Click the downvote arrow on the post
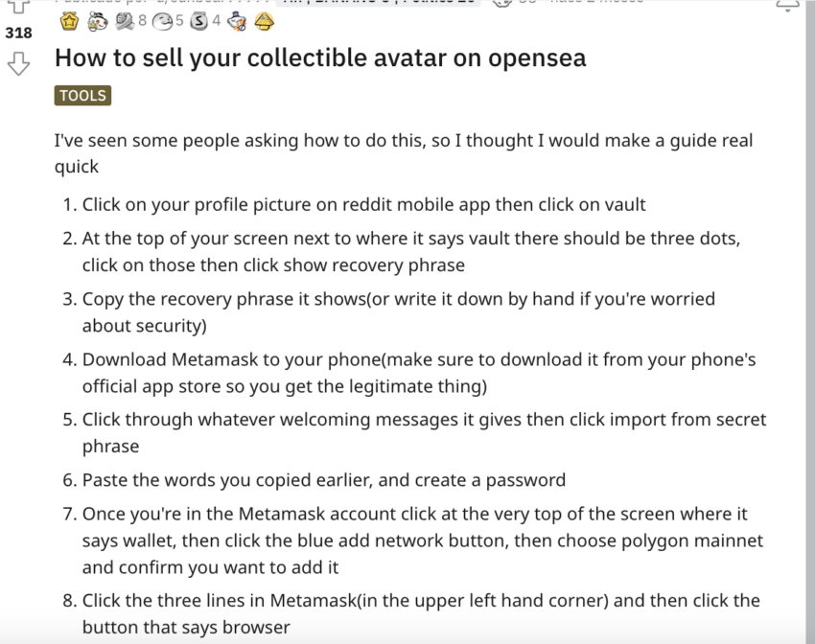This screenshot has height=644, width=815. point(18,63)
